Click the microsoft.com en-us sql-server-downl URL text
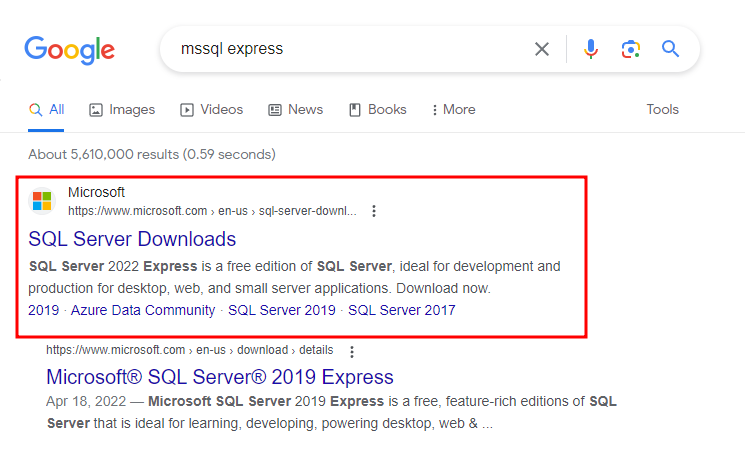This screenshot has height=457, width=745. pos(212,211)
